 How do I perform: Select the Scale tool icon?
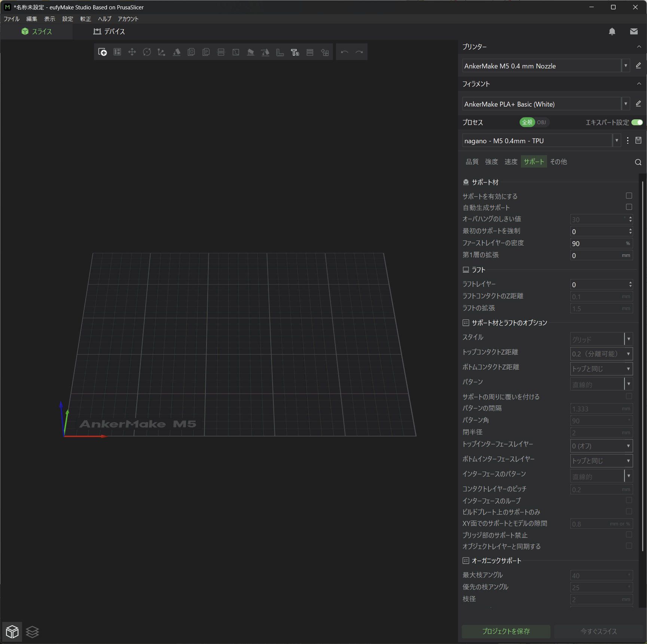coord(162,52)
